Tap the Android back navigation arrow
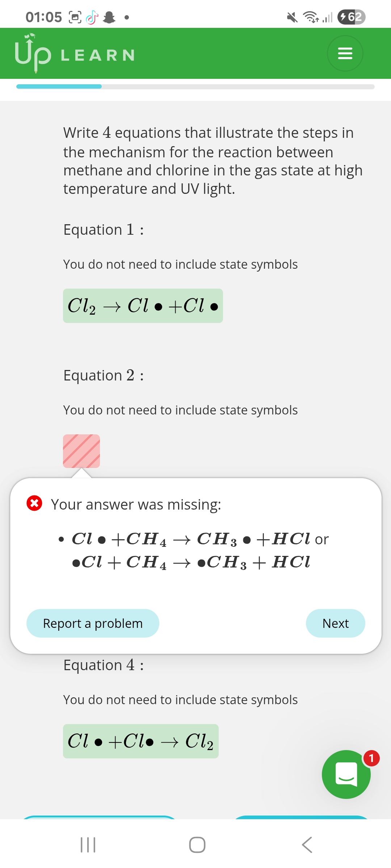Image resolution: width=391 pixels, height=868 pixels. (307, 845)
